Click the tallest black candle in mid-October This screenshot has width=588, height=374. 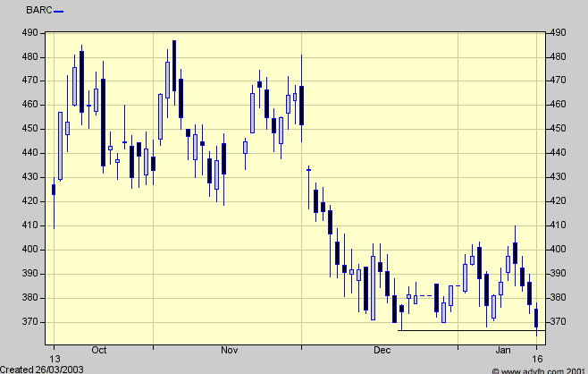click(x=103, y=117)
